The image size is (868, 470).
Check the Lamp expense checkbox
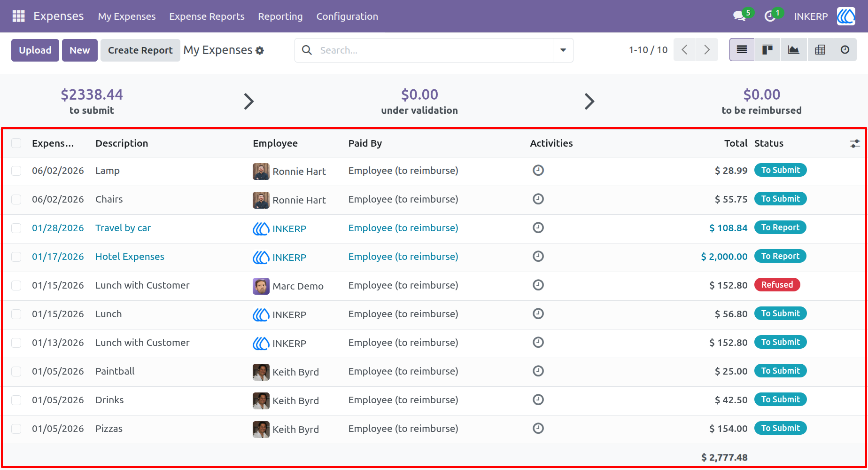pos(16,171)
